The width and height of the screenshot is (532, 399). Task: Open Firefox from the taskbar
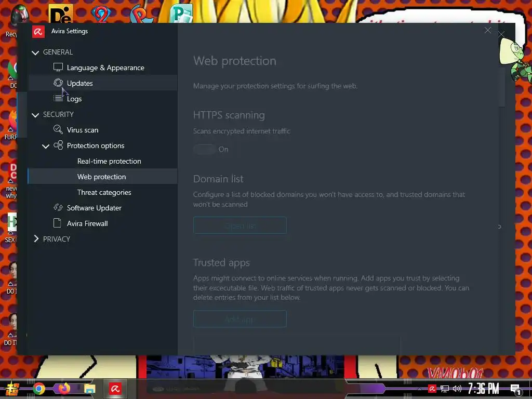(64, 389)
